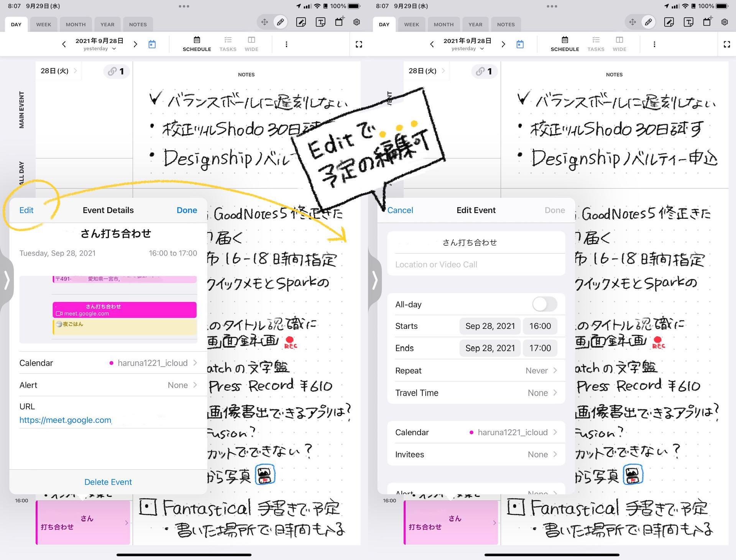Select the pen tool in left window toolbar
Image resolution: width=736 pixels, height=560 pixels.
coord(281,22)
